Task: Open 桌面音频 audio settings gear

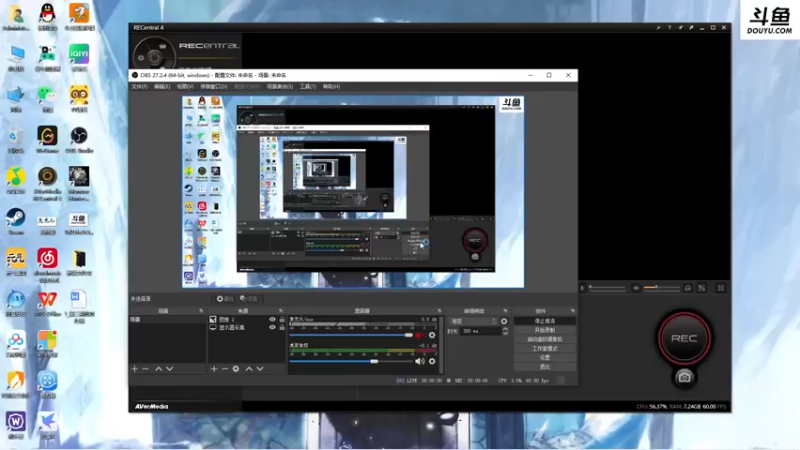Action: coord(432,361)
